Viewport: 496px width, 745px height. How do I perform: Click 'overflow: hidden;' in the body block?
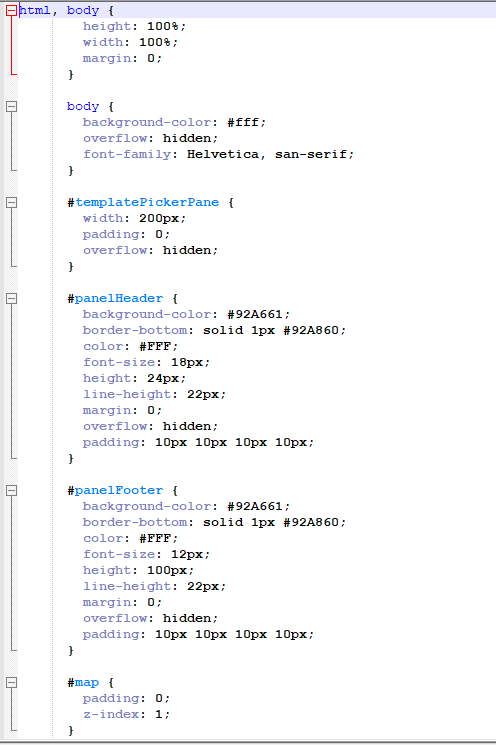point(150,138)
